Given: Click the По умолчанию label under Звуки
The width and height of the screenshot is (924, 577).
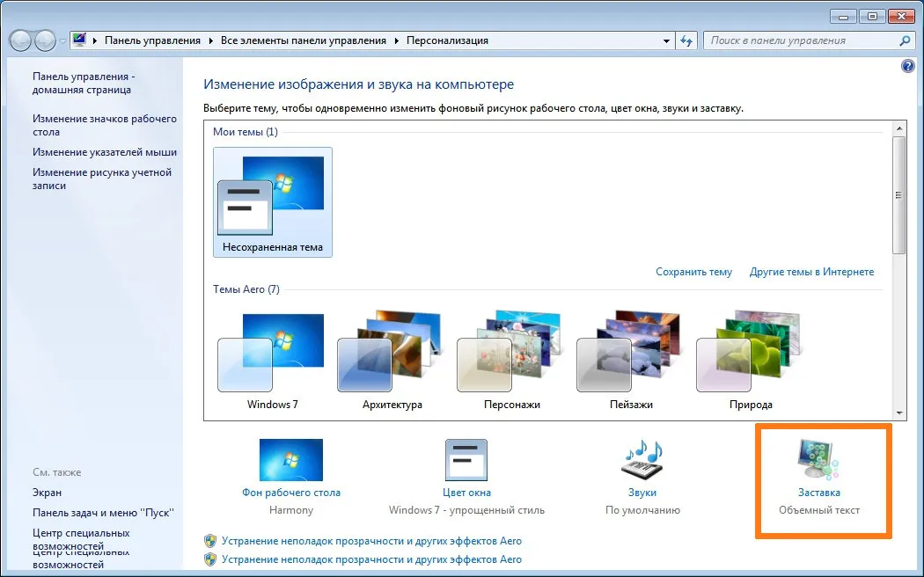Looking at the screenshot, I should click(x=642, y=510).
